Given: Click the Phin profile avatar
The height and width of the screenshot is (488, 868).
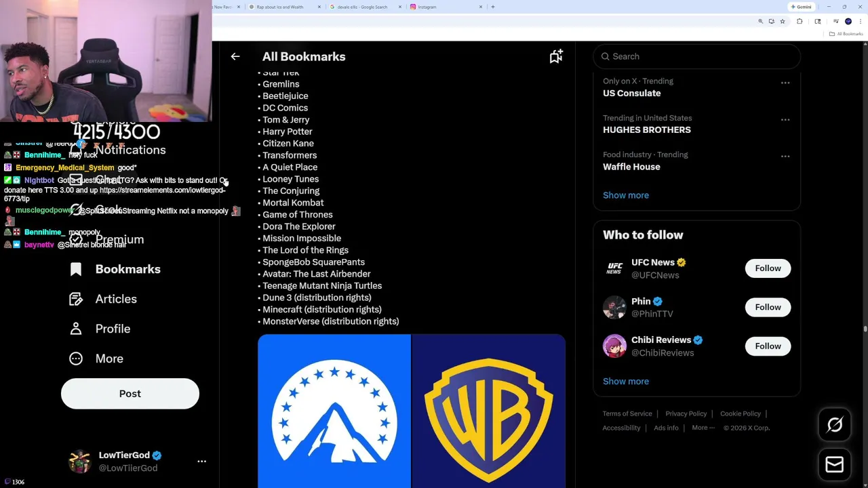Looking at the screenshot, I should 614,307.
